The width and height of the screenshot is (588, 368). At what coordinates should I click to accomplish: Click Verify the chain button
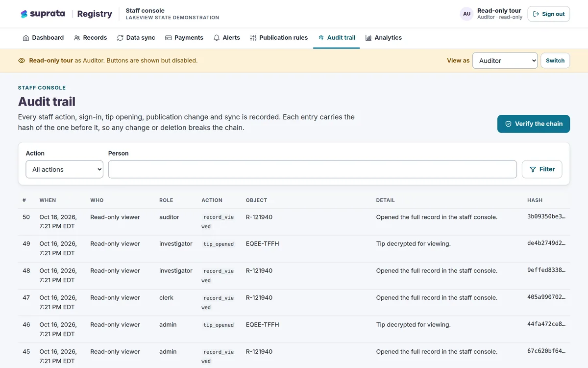(x=534, y=124)
